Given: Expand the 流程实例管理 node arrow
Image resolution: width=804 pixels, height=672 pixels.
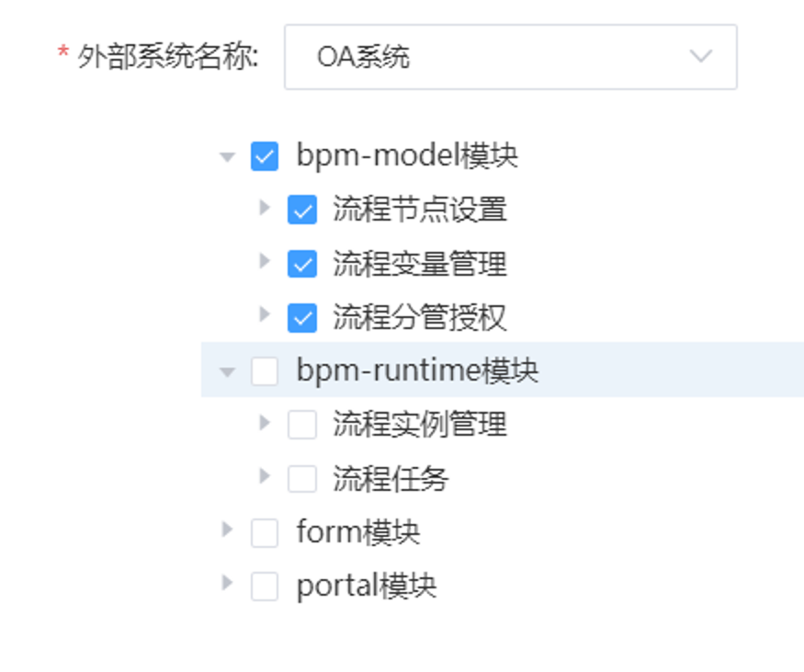Looking at the screenshot, I should coord(265,423).
